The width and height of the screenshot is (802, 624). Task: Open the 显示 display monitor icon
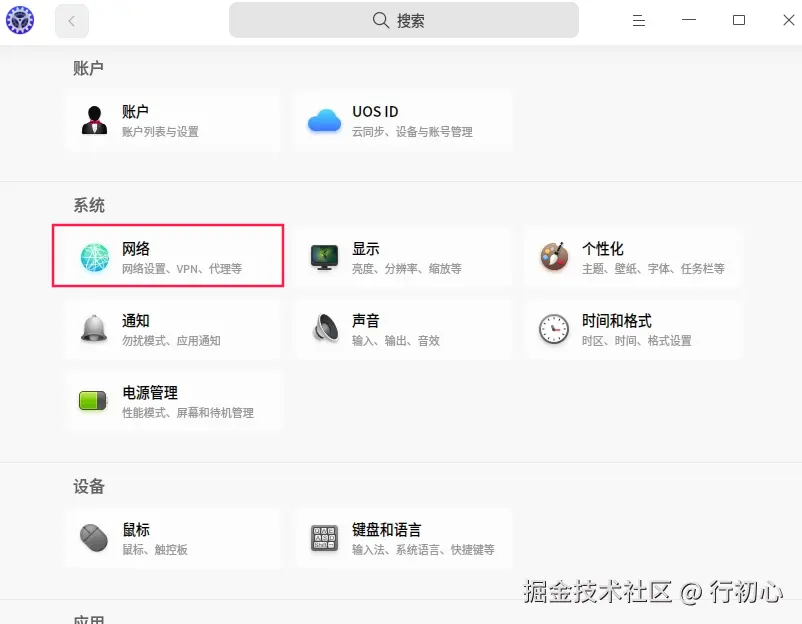click(324, 257)
